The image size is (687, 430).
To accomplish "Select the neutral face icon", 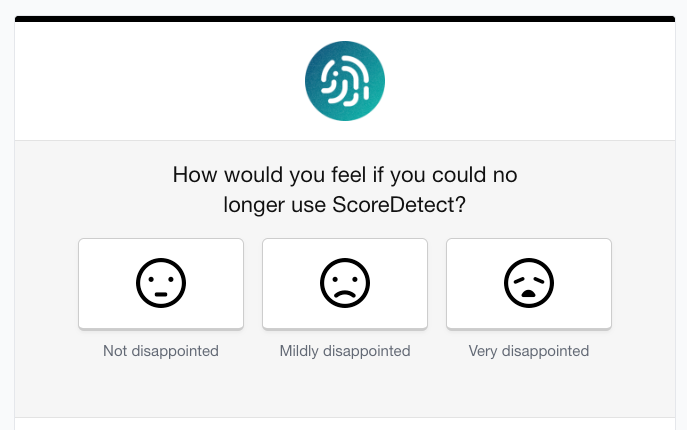I will [x=161, y=283].
